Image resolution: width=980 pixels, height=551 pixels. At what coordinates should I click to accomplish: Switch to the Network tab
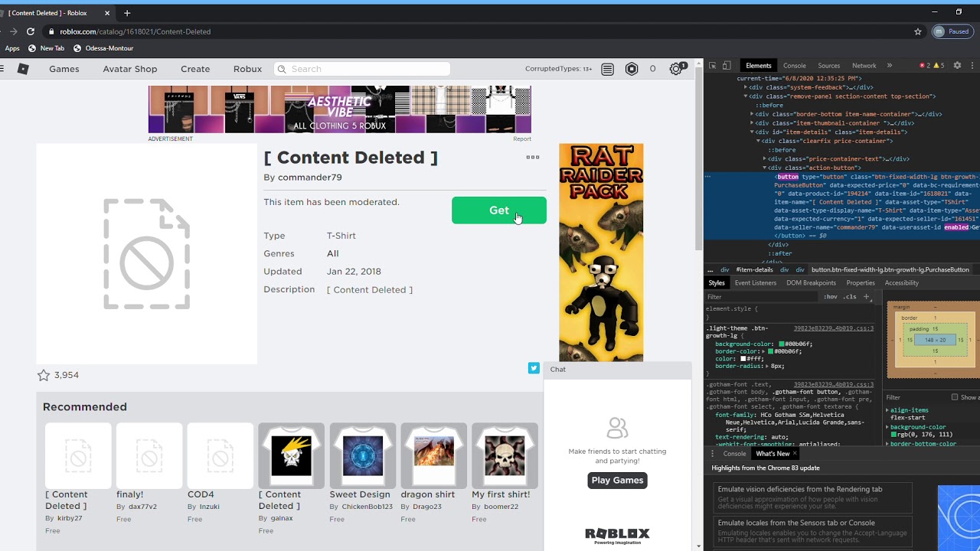tap(864, 66)
